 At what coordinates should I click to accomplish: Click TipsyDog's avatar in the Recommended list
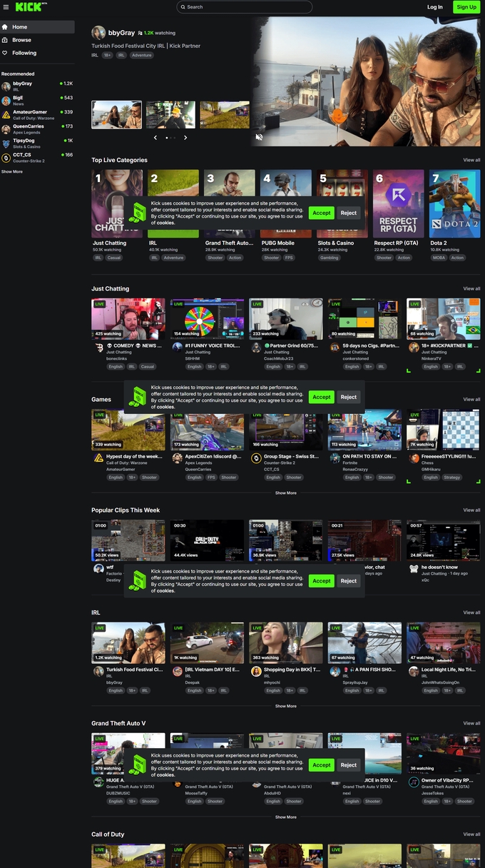pyautogui.click(x=6, y=143)
